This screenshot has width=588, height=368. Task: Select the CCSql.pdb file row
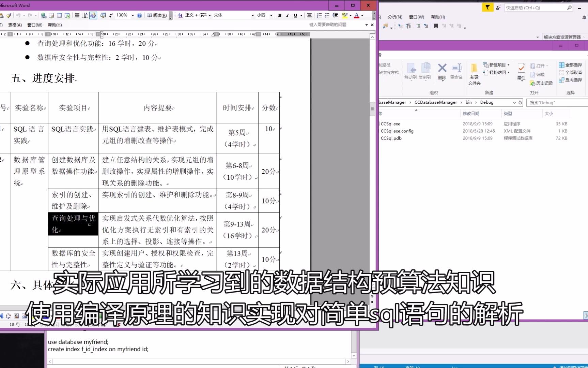click(x=474, y=138)
